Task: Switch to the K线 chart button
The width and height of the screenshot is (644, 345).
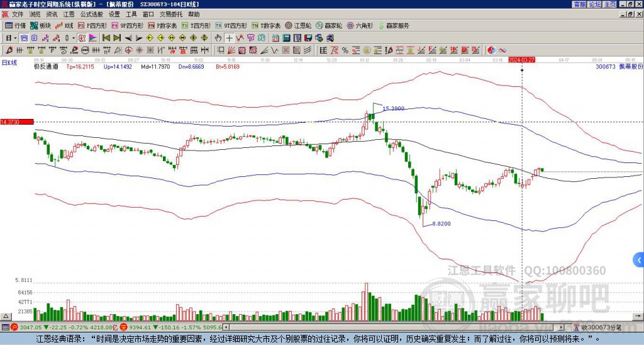Action: (64, 25)
